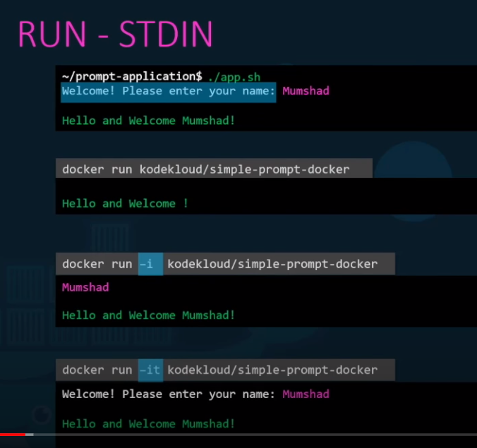Image resolution: width=477 pixels, height=448 pixels.
Task: Click the highlighted -i flag
Action: (x=150, y=264)
